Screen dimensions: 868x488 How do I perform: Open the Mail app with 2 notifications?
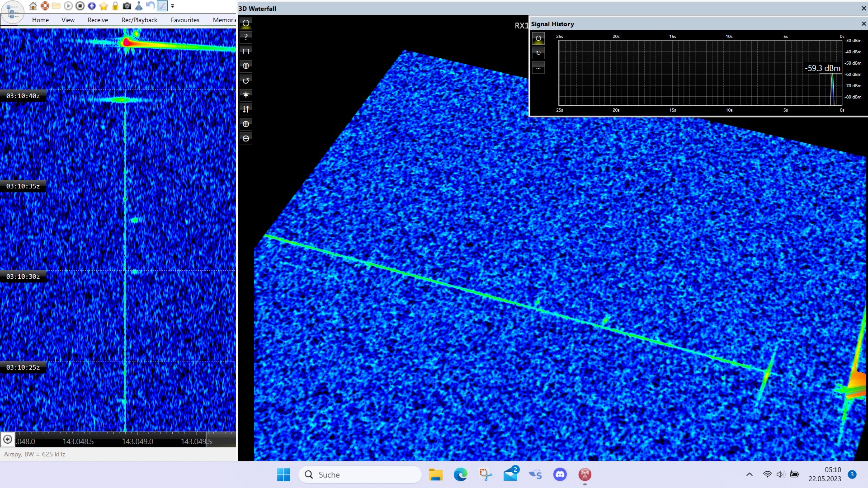pyautogui.click(x=511, y=474)
